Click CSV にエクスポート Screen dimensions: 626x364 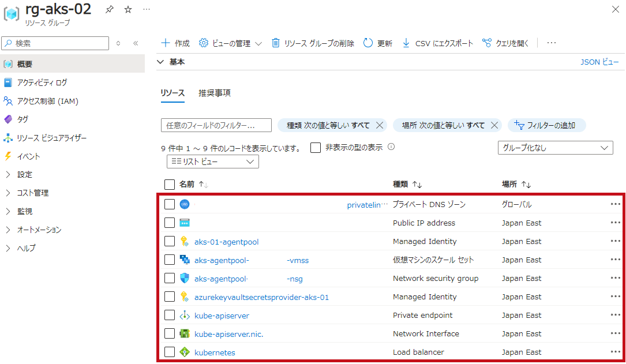click(437, 43)
